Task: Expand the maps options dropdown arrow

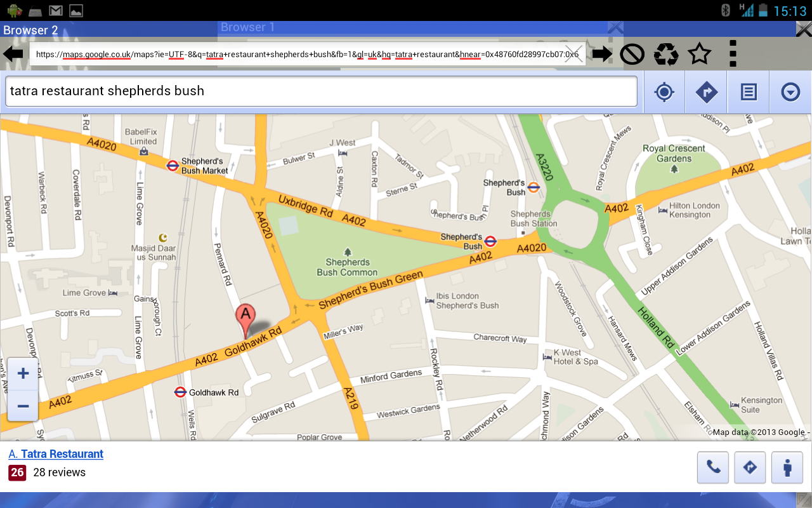Action: pos(790,92)
